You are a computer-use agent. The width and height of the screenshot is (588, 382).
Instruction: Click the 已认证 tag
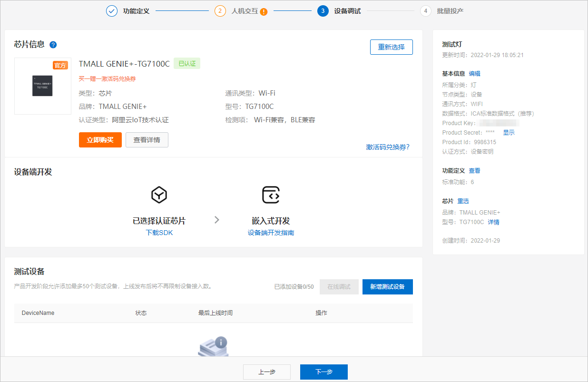coord(187,64)
